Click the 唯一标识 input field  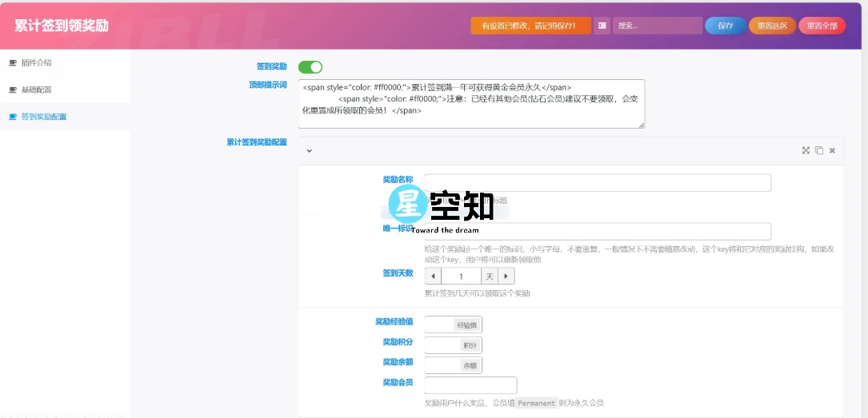(x=598, y=231)
